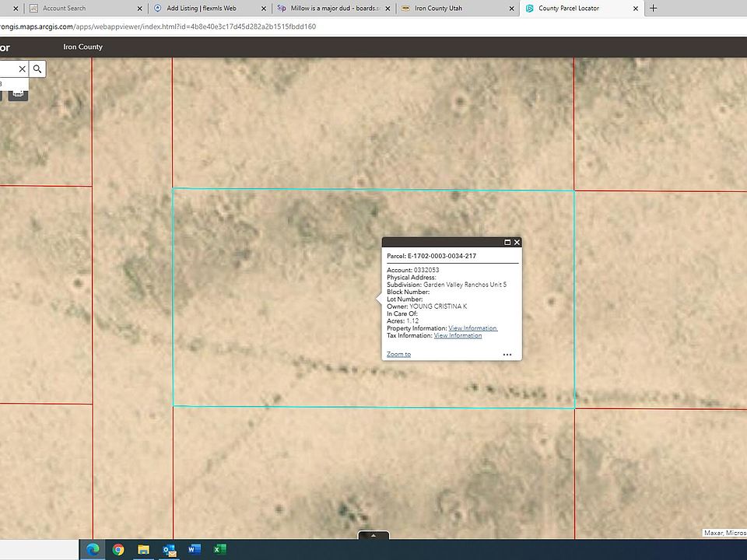Click the search magnifier button
747x560 pixels.
tap(37, 69)
